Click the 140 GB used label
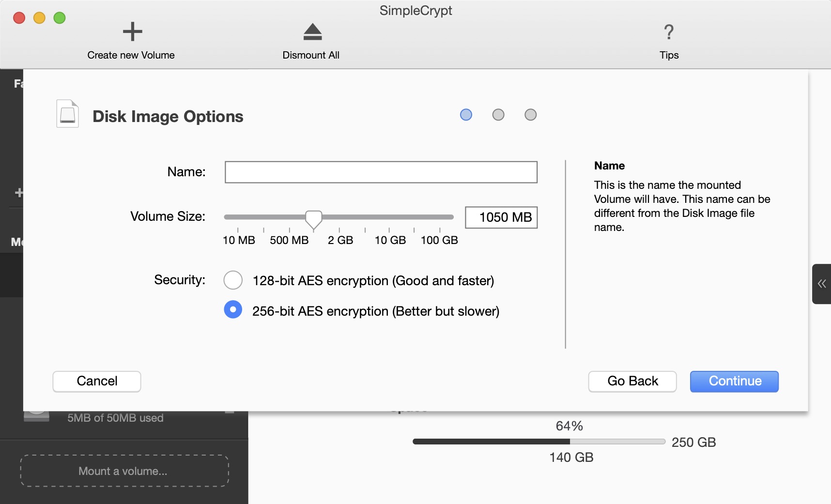Image resolution: width=831 pixels, height=504 pixels. point(571,458)
